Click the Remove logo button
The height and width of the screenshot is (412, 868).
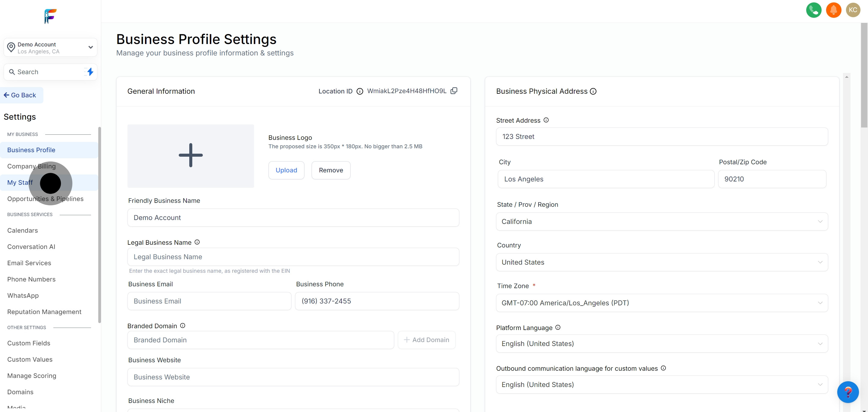(x=331, y=170)
